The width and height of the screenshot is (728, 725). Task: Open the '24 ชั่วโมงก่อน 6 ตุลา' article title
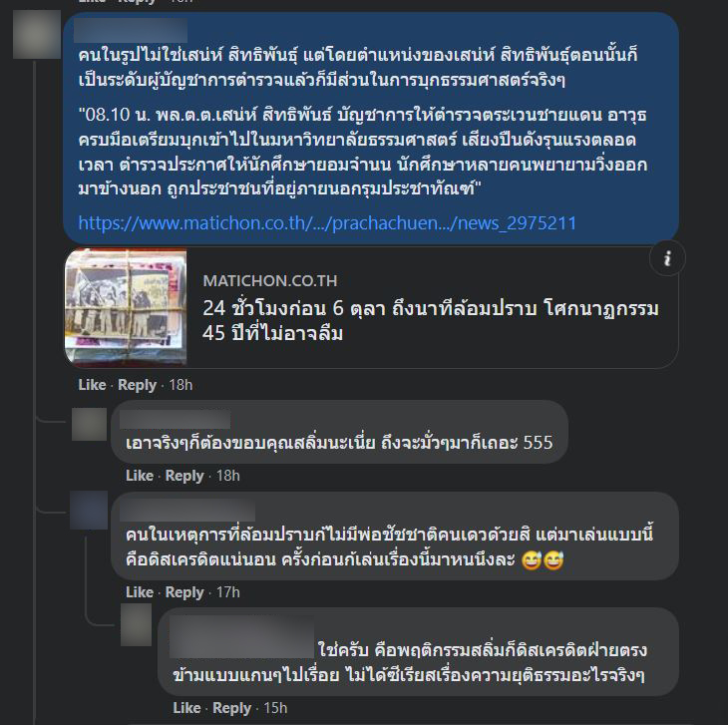pos(431,320)
